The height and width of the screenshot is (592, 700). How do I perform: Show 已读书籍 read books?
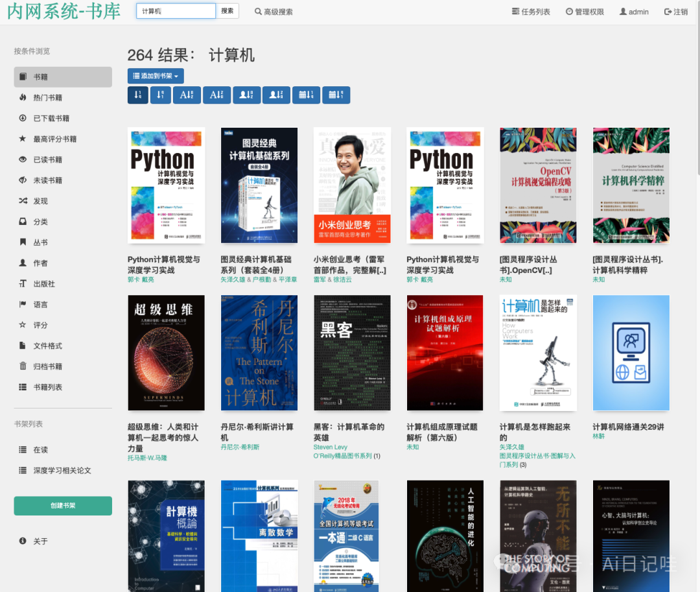(x=63, y=160)
